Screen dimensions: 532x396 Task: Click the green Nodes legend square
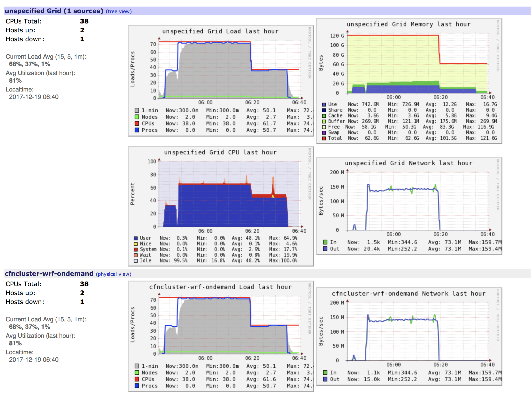pyautogui.click(x=137, y=117)
